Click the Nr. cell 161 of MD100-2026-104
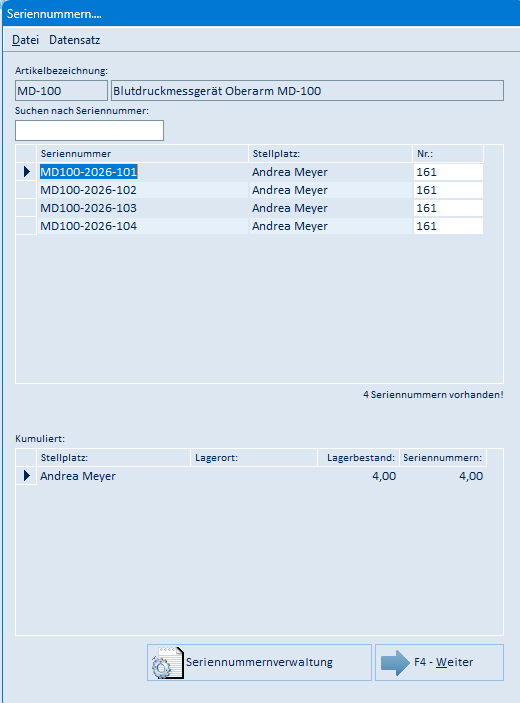 point(448,226)
